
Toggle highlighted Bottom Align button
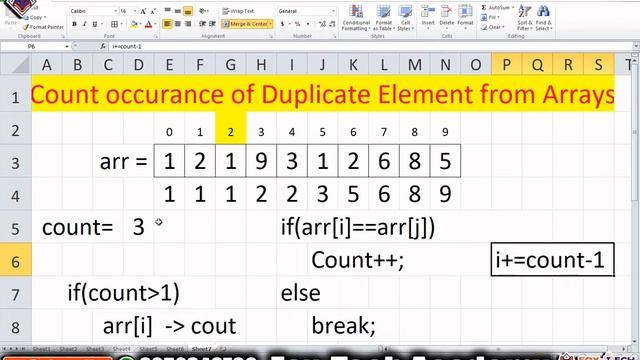(x=188, y=11)
